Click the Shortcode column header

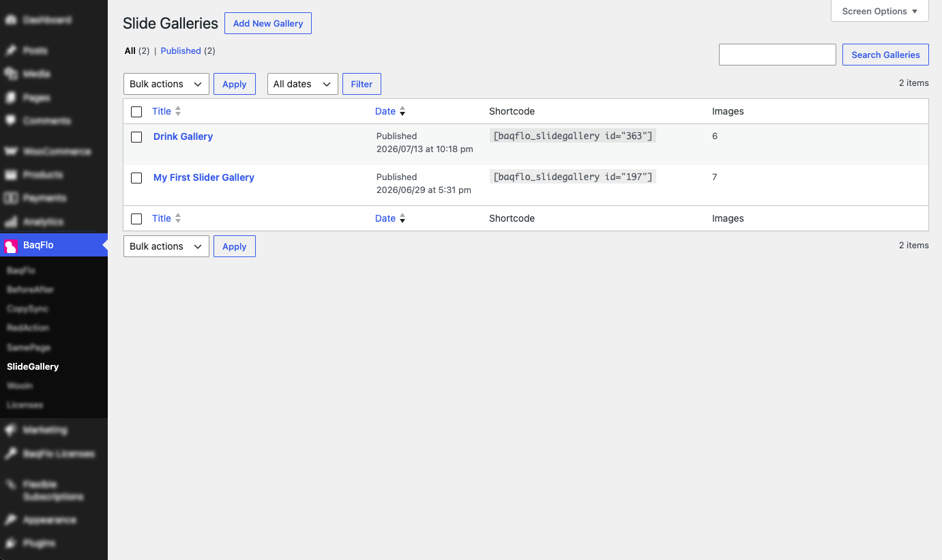coord(512,111)
